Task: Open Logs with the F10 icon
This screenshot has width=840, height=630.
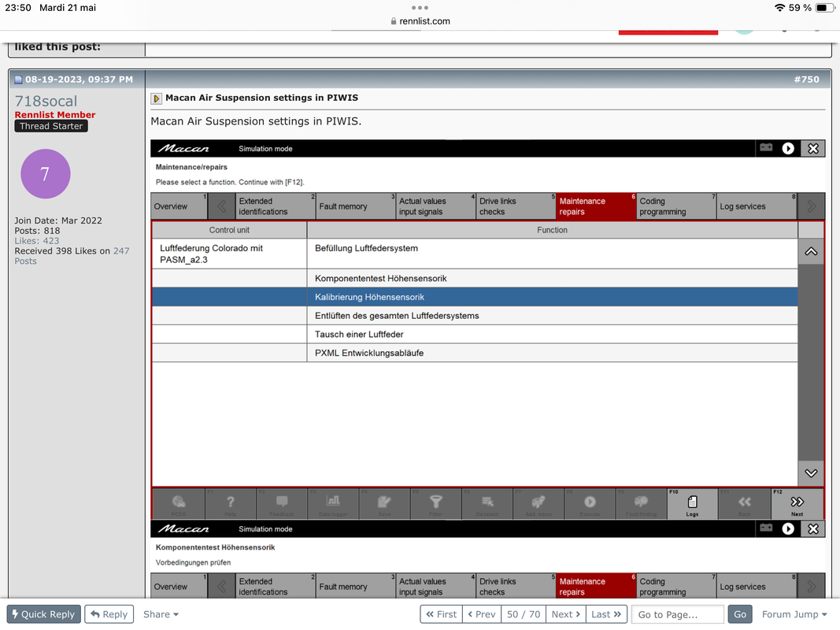Action: click(692, 503)
